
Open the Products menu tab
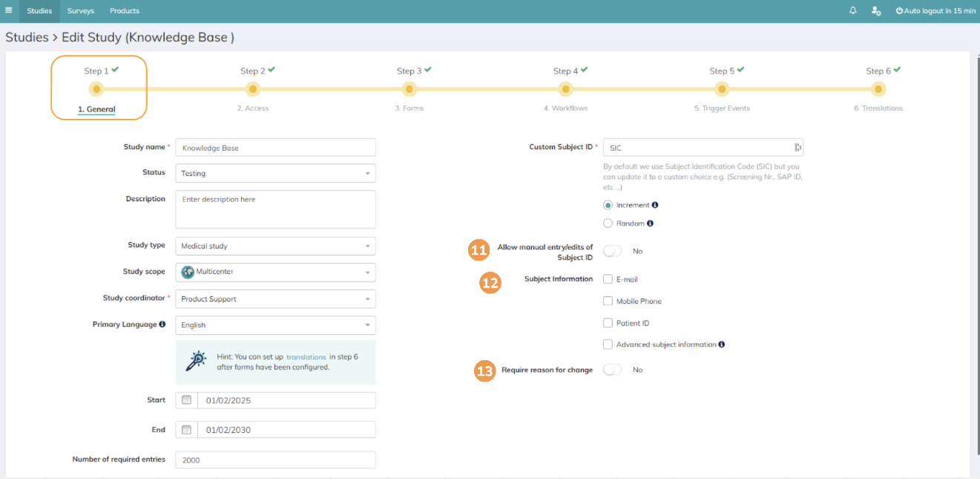click(x=125, y=11)
